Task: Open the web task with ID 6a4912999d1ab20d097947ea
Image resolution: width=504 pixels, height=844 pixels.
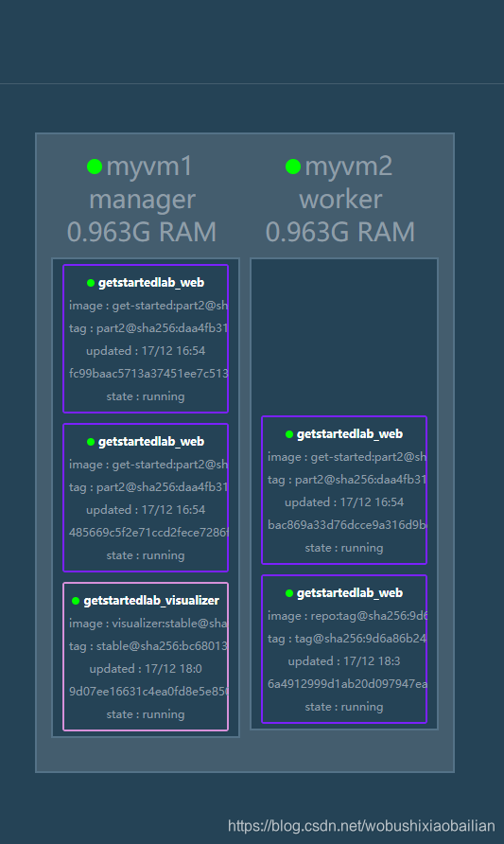Action: coord(344,649)
